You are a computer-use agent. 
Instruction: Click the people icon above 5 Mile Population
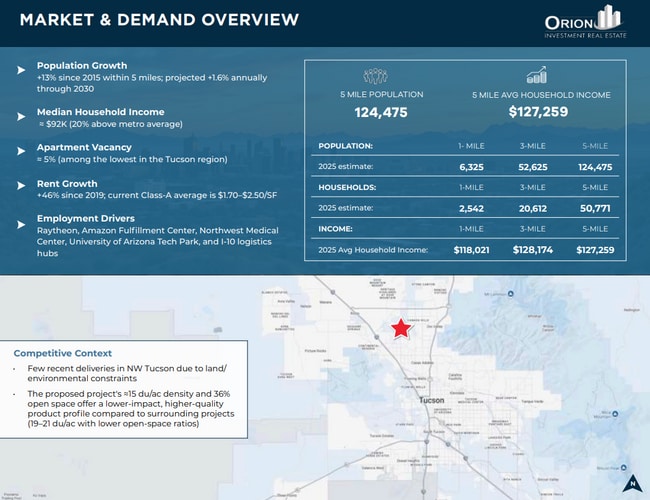click(x=376, y=76)
